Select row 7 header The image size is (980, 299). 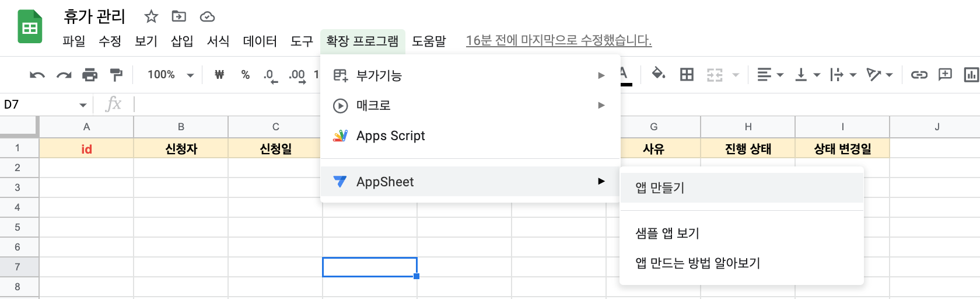tap(18, 267)
